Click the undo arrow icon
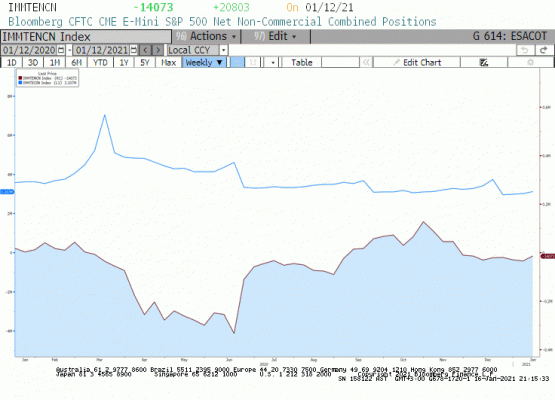This screenshot has height=400, width=555. pyautogui.click(x=525, y=50)
